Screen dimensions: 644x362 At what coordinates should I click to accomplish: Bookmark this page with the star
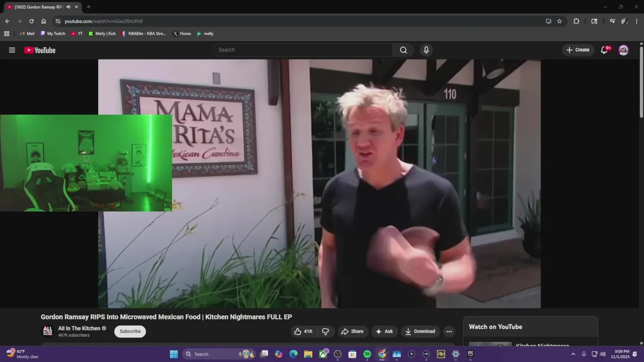[559, 21]
